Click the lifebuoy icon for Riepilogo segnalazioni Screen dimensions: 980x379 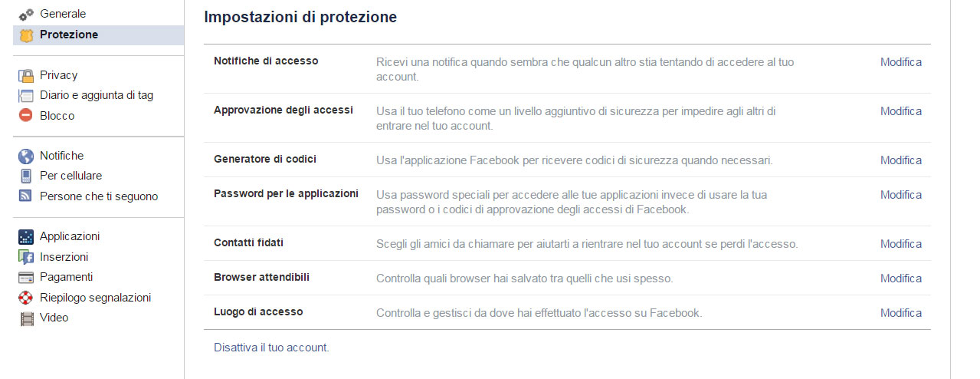27,298
